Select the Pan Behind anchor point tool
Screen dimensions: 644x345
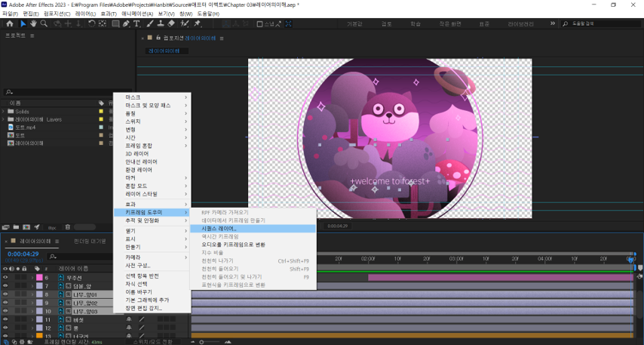[103, 24]
